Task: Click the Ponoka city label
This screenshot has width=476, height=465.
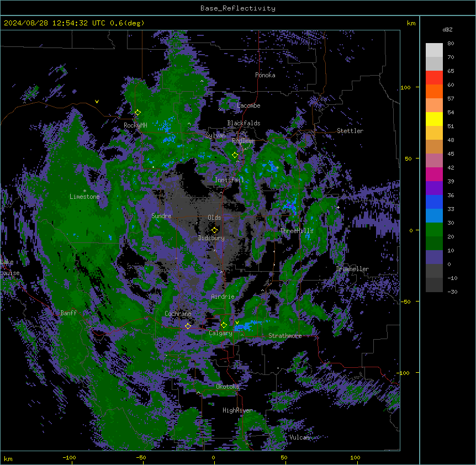Action: coord(265,75)
